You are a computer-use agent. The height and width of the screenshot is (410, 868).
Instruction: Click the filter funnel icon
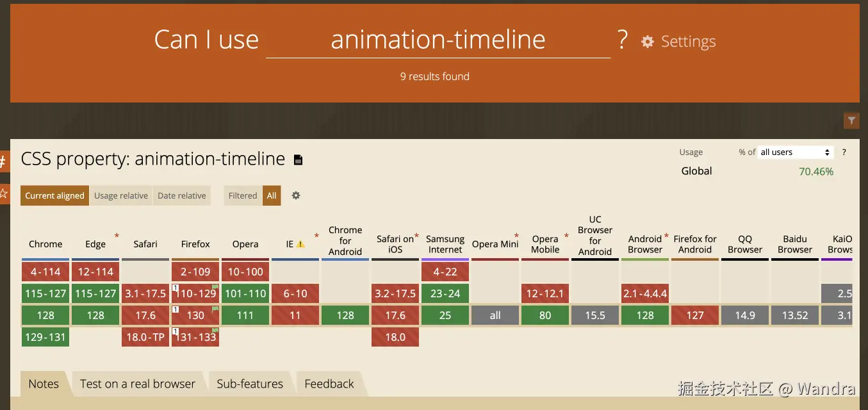(x=851, y=120)
